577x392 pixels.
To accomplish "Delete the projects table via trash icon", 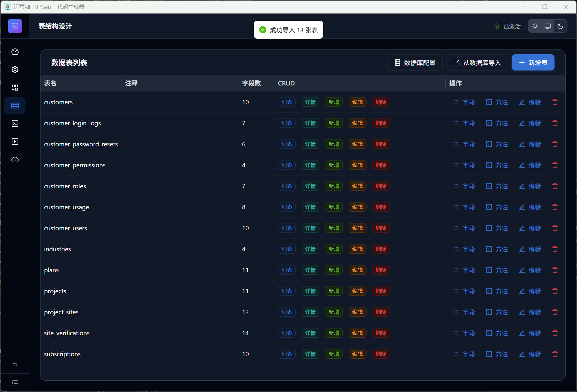I will coord(555,291).
